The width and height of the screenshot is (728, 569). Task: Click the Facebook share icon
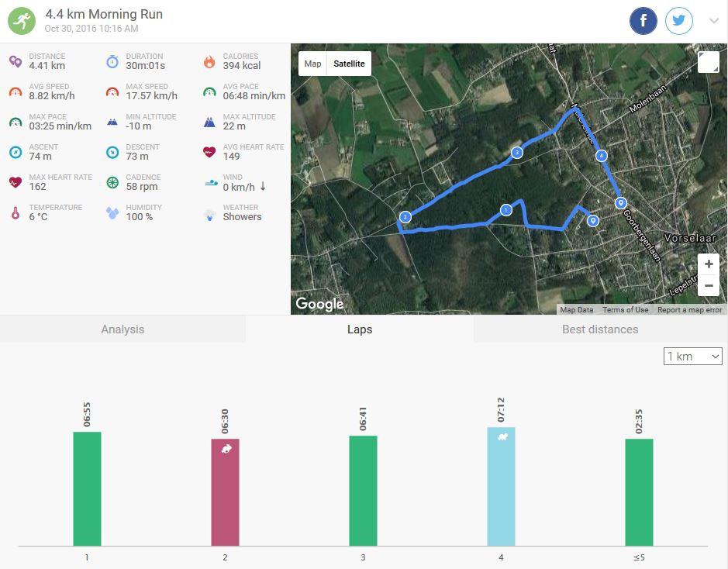pos(643,21)
